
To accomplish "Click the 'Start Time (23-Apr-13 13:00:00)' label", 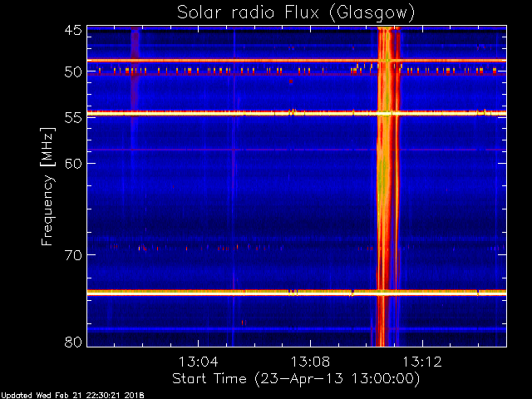I will point(296,378).
